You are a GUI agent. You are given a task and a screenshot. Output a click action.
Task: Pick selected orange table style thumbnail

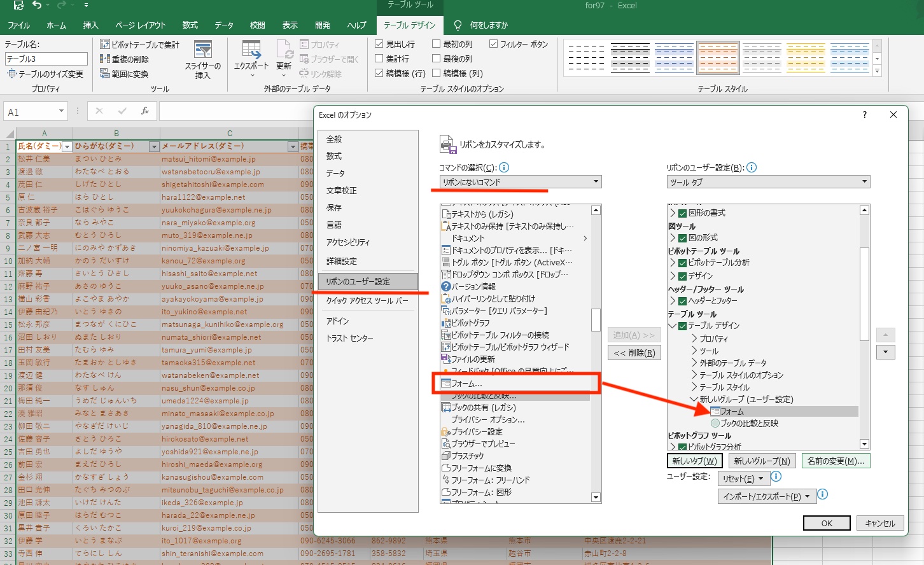pos(718,57)
